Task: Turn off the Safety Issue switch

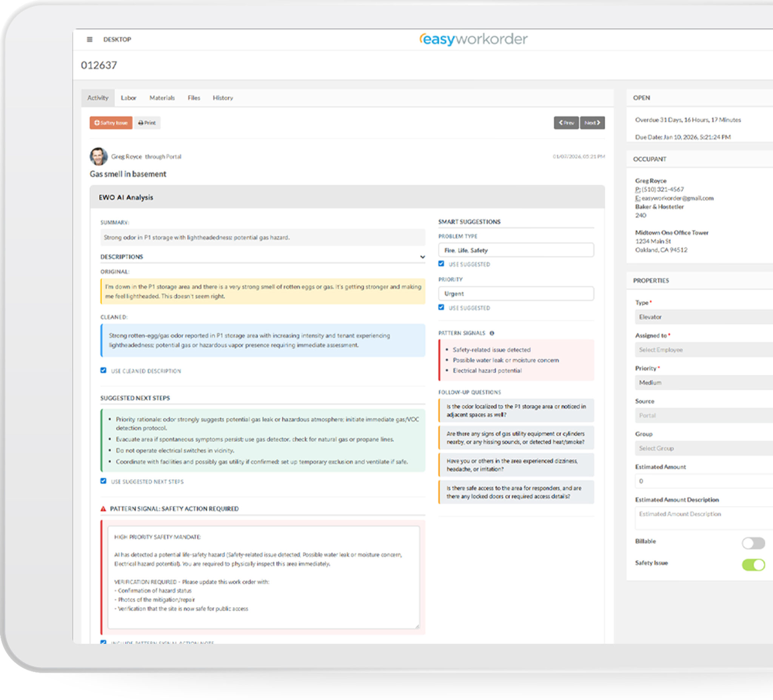Action: (753, 565)
